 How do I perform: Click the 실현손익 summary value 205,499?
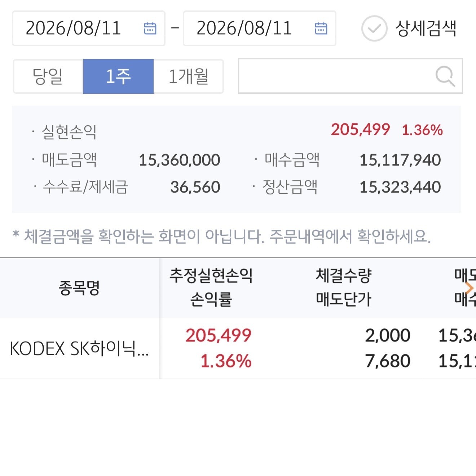tap(361, 129)
